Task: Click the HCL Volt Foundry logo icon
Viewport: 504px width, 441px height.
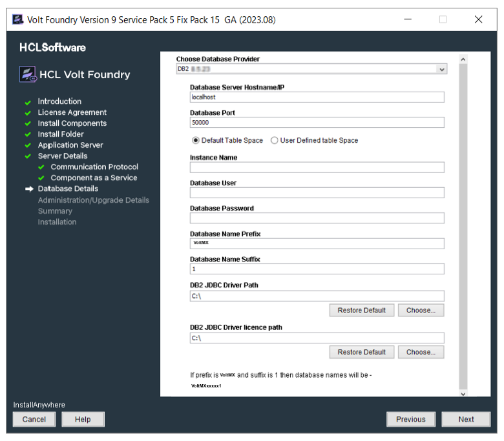Action: pyautogui.click(x=28, y=74)
